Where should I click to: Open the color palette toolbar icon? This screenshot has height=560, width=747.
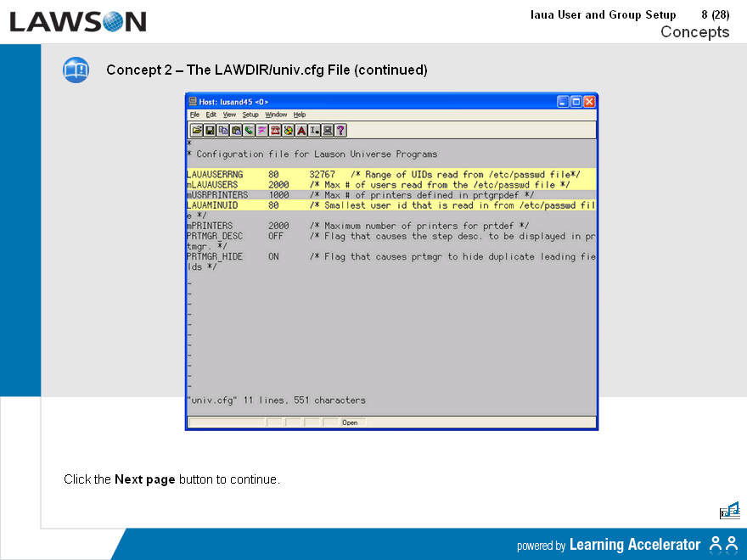point(289,130)
